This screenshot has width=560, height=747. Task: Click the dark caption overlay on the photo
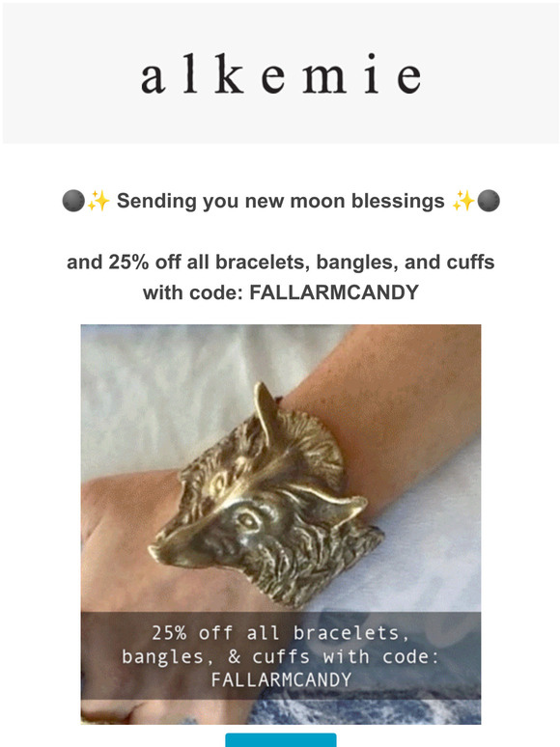281,655
